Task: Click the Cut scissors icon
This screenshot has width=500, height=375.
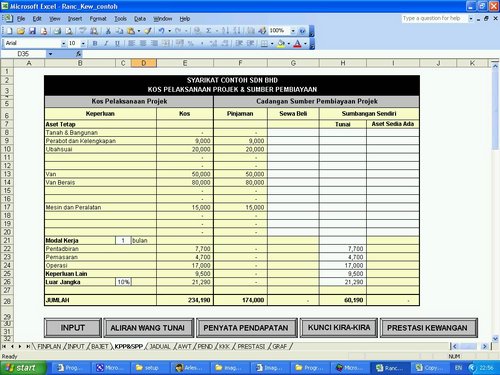Action: (108, 31)
